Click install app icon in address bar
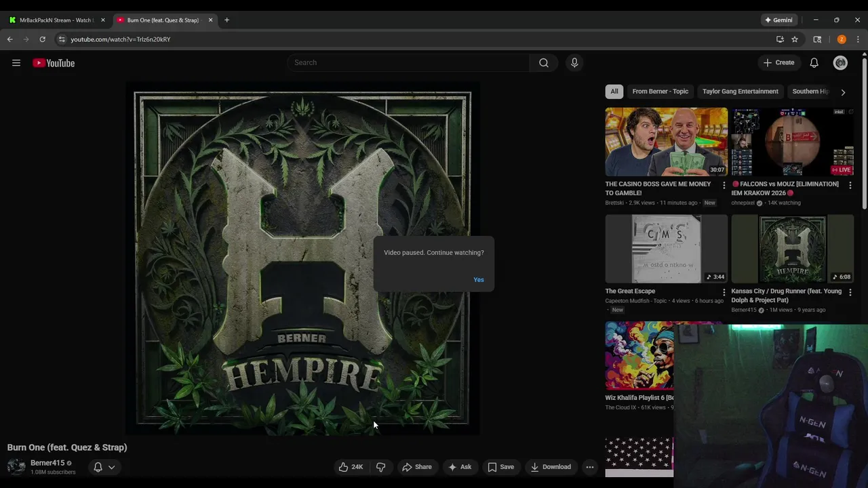The width and height of the screenshot is (868, 488). tap(780, 39)
